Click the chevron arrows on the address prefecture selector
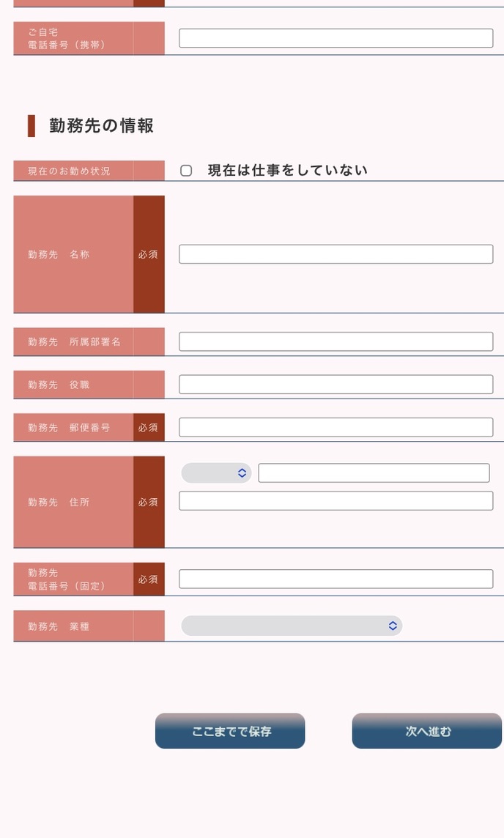 (242, 473)
